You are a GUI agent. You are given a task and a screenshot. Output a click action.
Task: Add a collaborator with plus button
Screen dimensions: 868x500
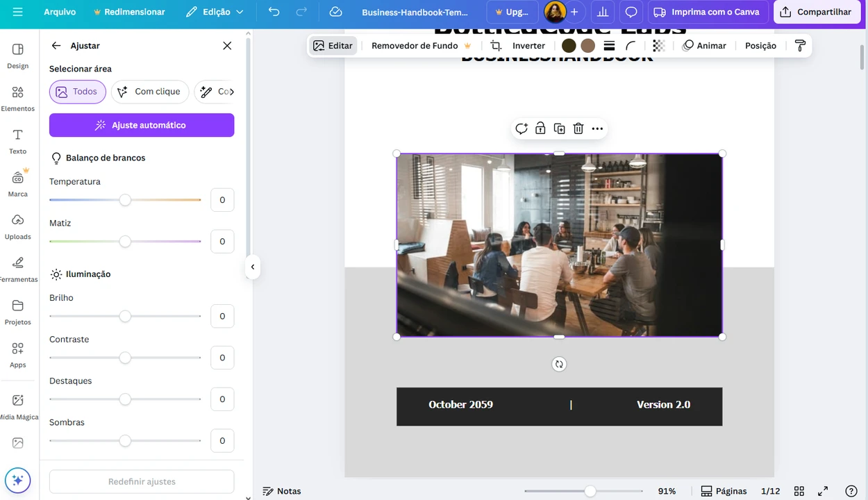pos(574,12)
